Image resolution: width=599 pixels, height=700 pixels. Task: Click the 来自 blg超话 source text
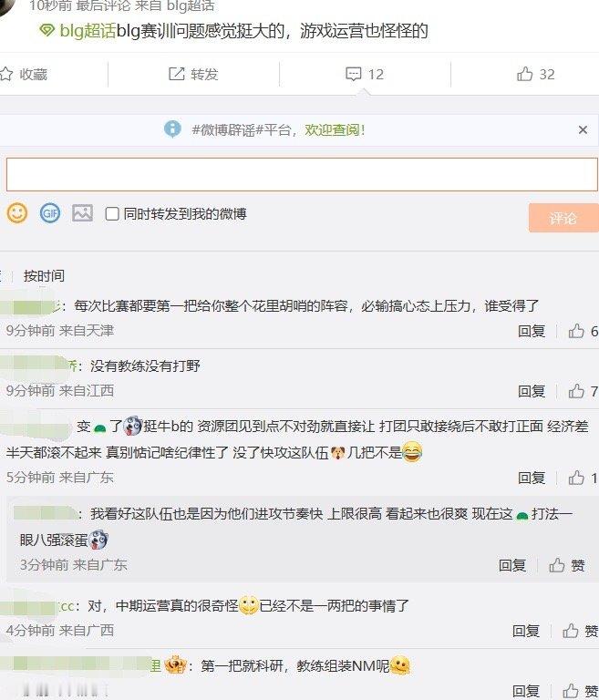[x=175, y=6]
